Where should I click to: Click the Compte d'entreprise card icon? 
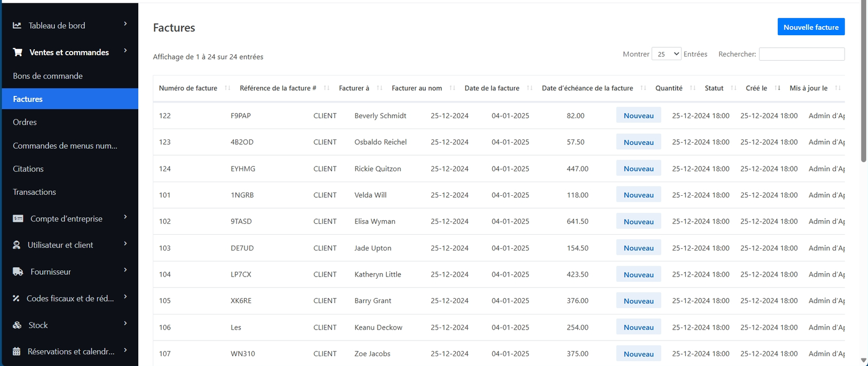click(18, 219)
